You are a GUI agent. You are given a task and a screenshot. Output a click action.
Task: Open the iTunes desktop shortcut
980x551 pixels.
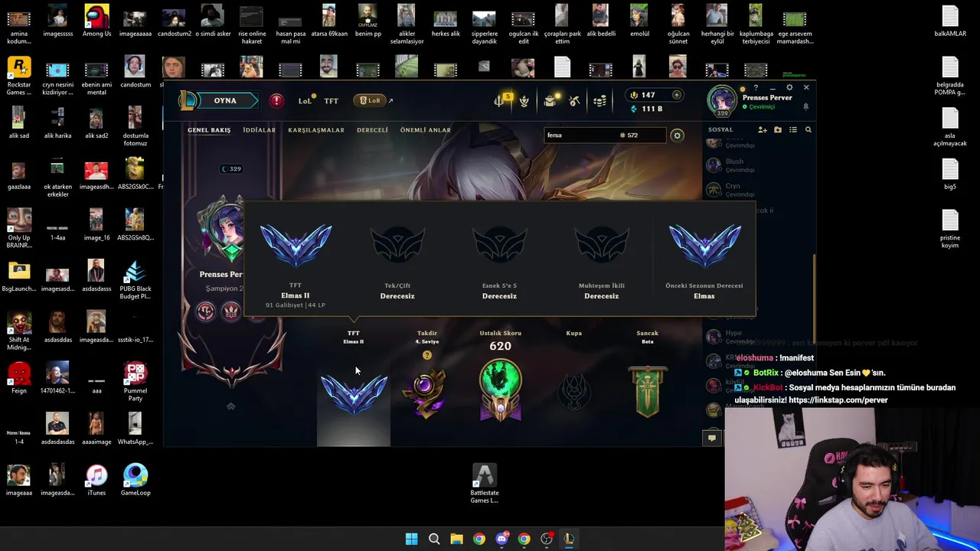point(96,481)
